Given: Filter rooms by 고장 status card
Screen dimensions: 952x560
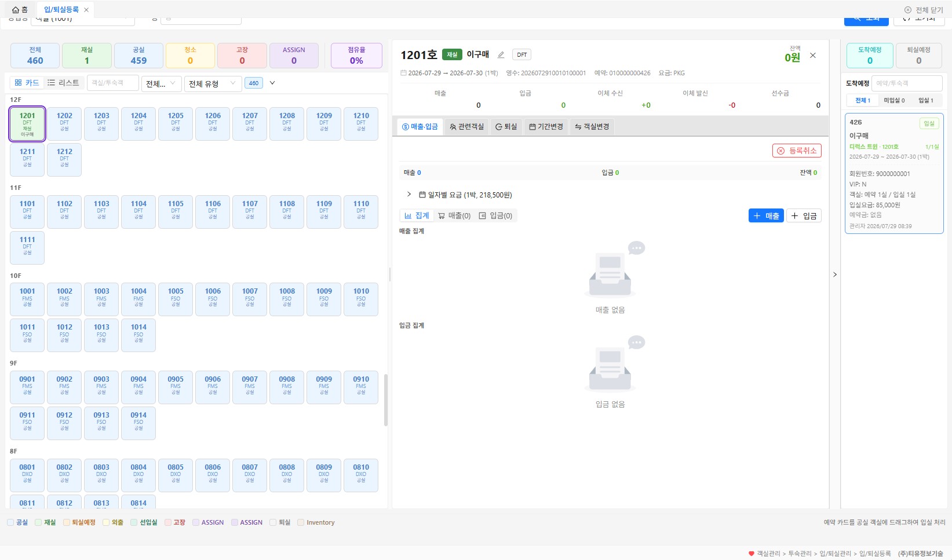Looking at the screenshot, I should [x=242, y=56].
